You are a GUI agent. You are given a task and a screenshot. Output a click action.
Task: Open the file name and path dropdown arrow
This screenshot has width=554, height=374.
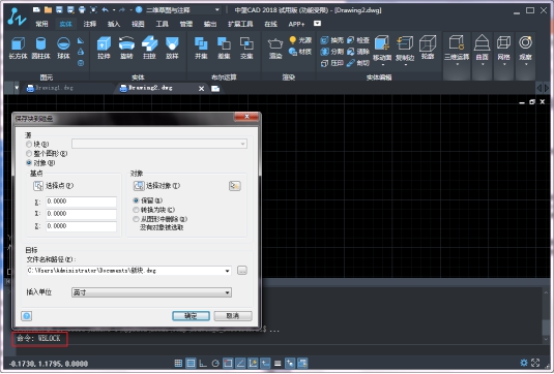(x=227, y=271)
